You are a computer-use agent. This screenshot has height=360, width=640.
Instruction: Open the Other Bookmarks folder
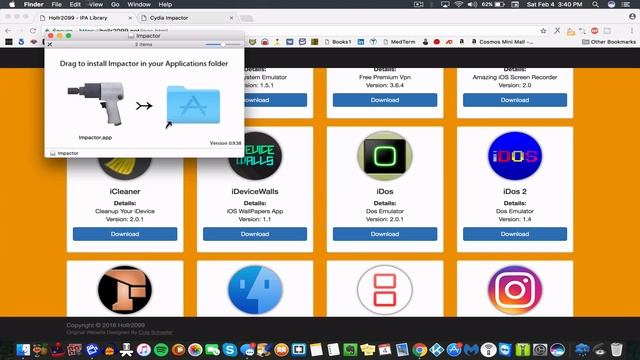(609, 42)
